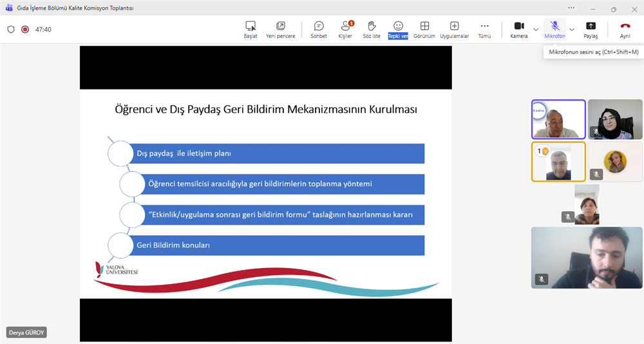
Task: Toggle the Kamera on or off
Action: pos(519,30)
